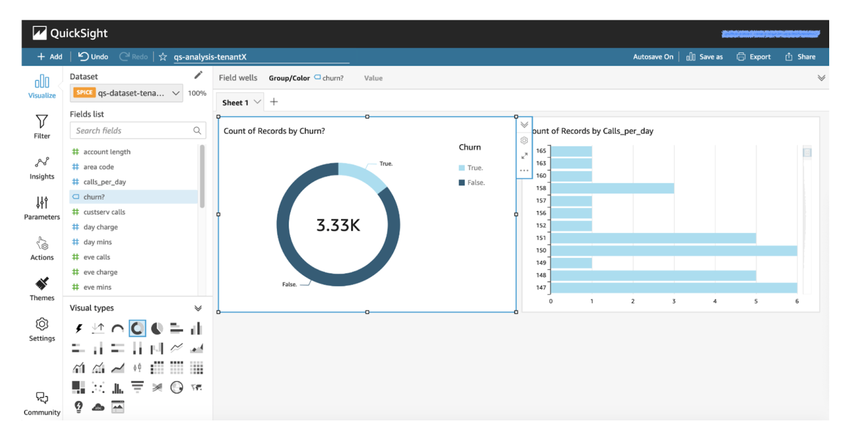Open the dataset selection dropdown
The width and height of the screenshot is (868, 432).
(175, 93)
